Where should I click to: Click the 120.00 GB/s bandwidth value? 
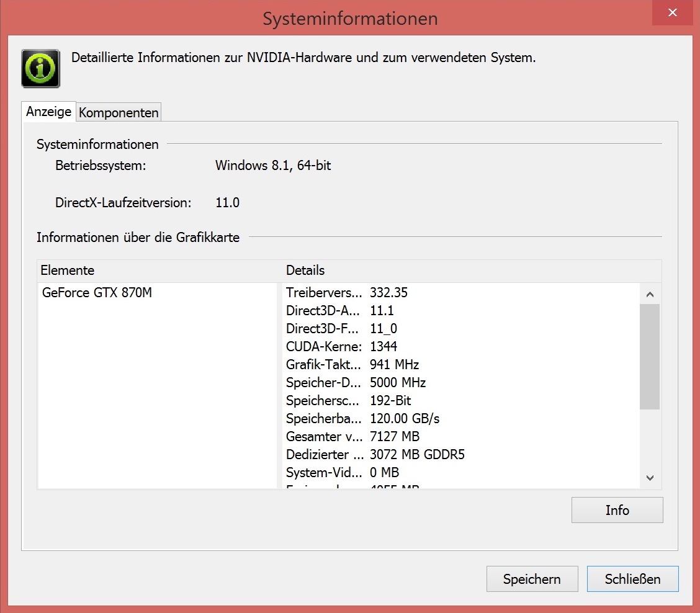[x=405, y=418]
